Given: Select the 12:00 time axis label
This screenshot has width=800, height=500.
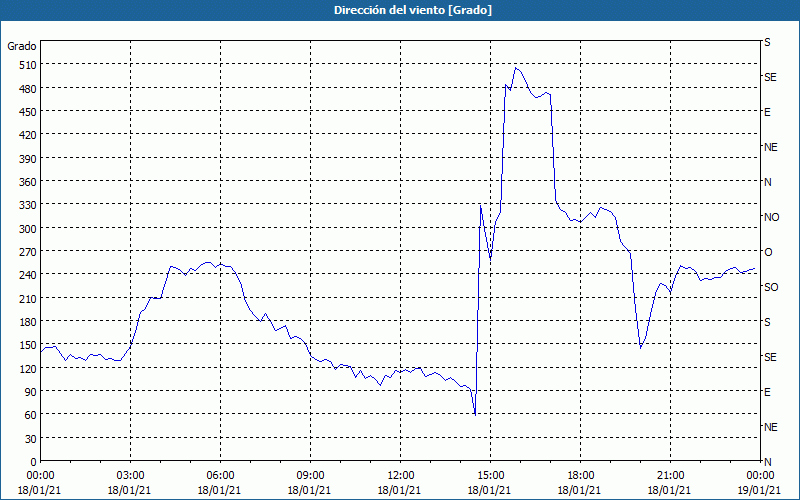Looking at the screenshot, I should point(401,476).
